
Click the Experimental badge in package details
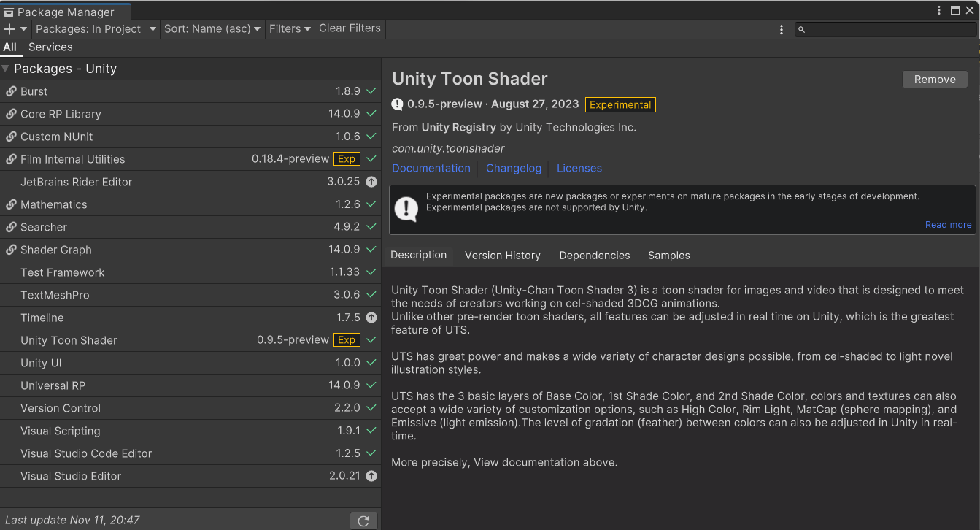(620, 104)
